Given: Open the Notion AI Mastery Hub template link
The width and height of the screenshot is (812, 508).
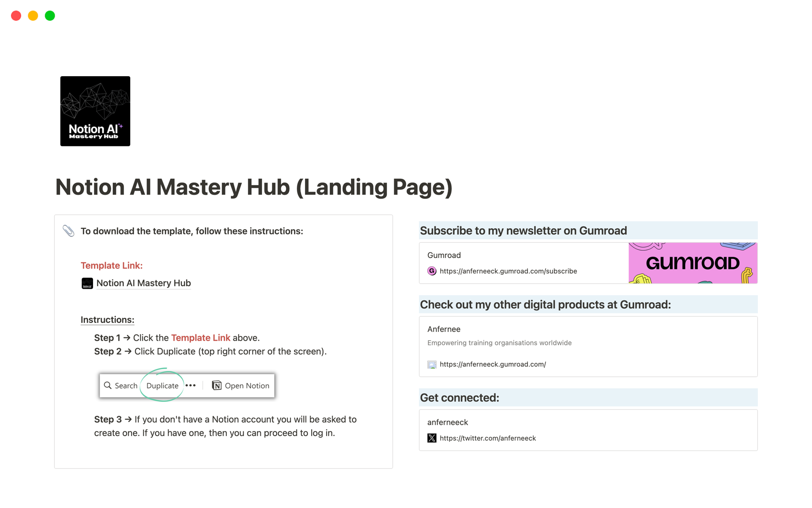Looking at the screenshot, I should [143, 283].
